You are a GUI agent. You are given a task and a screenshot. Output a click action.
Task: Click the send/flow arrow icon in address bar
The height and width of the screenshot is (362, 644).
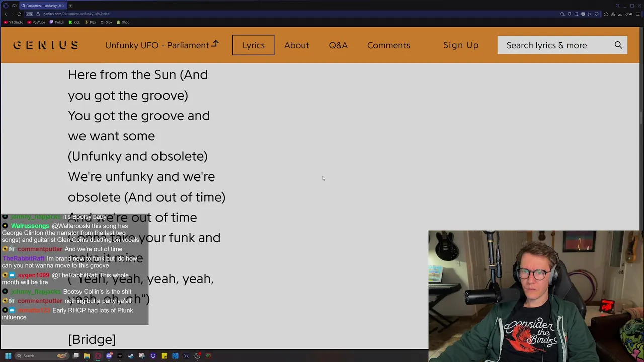coord(590,14)
